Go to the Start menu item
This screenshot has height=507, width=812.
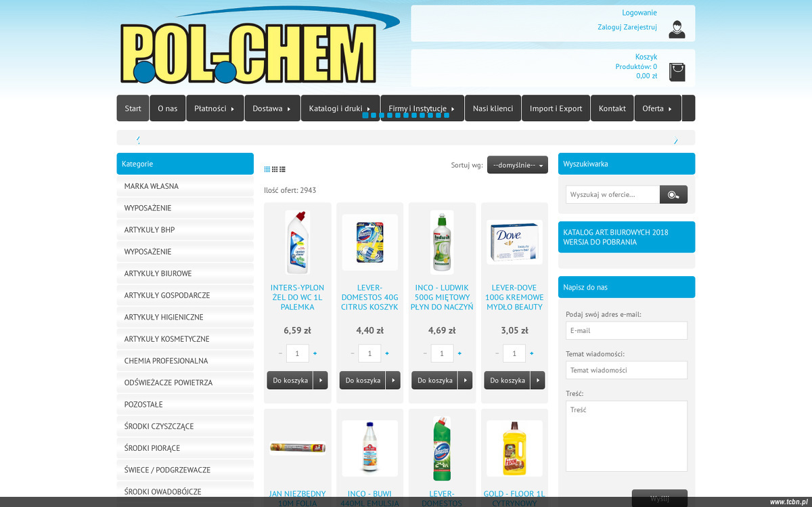coord(133,108)
